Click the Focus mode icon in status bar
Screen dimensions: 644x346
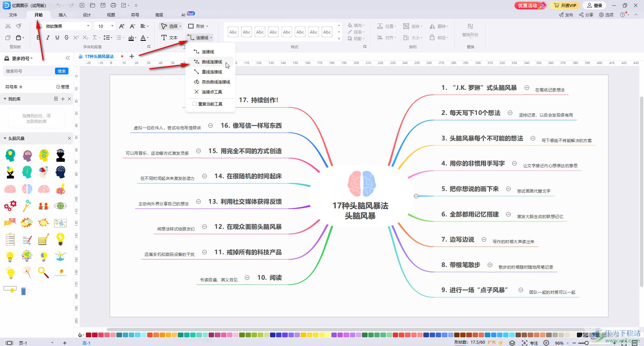tap(524, 343)
